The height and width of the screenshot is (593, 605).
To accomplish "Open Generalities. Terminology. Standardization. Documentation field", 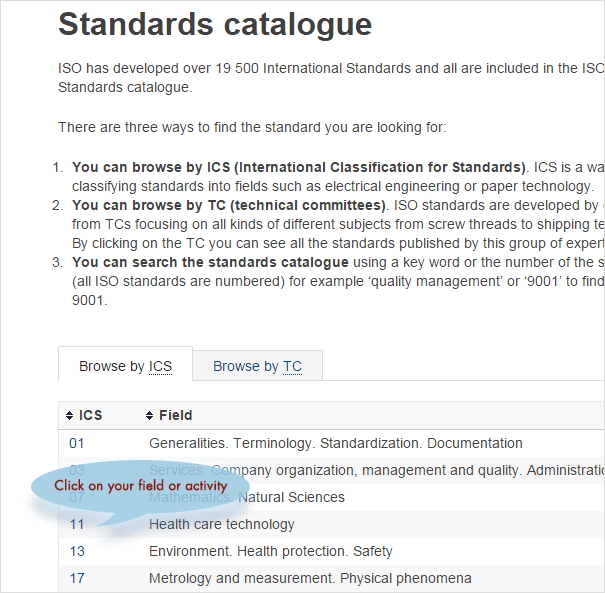I will coord(335,443).
